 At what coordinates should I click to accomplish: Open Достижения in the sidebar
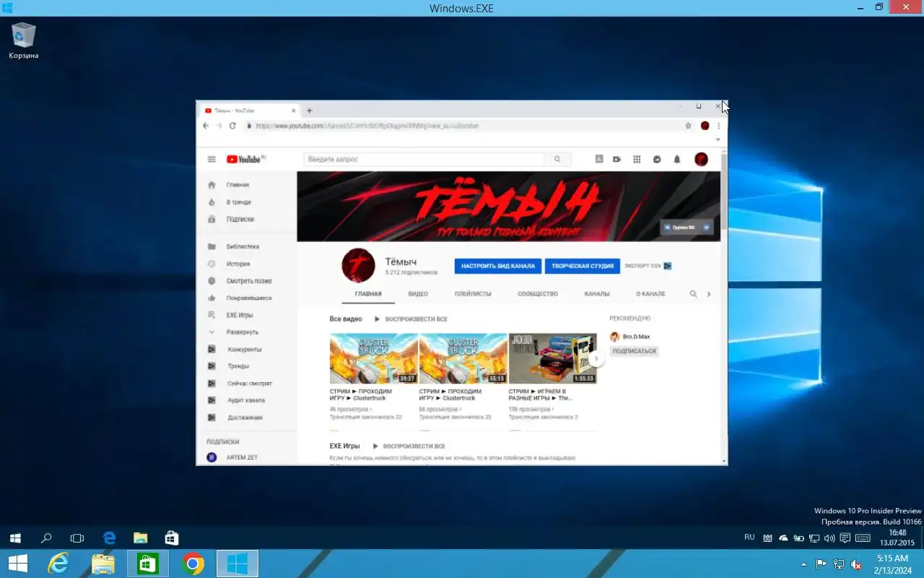click(x=244, y=418)
